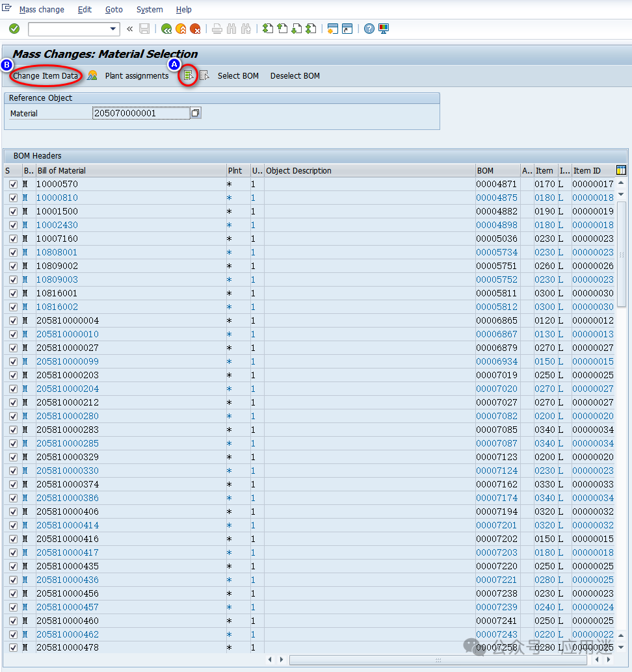Deselect the row checkbox for 205810000460
Image resolution: width=632 pixels, height=672 pixels.
pos(14,621)
